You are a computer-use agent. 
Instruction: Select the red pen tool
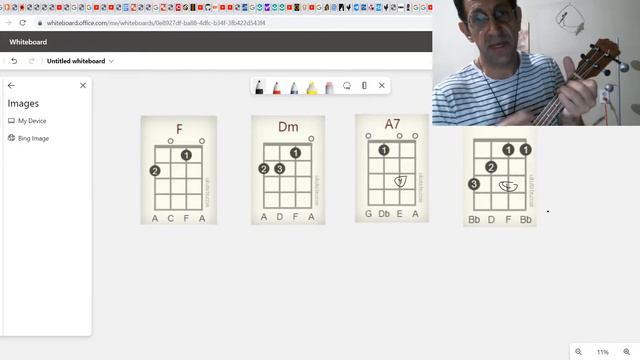(x=277, y=87)
